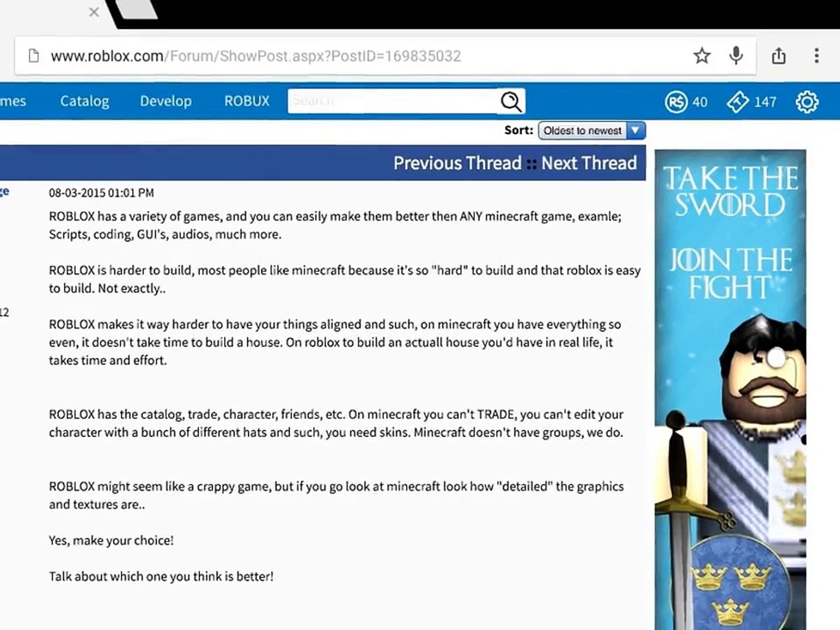The image size is (840, 630).
Task: Go to Next Thread
Action: [x=589, y=163]
